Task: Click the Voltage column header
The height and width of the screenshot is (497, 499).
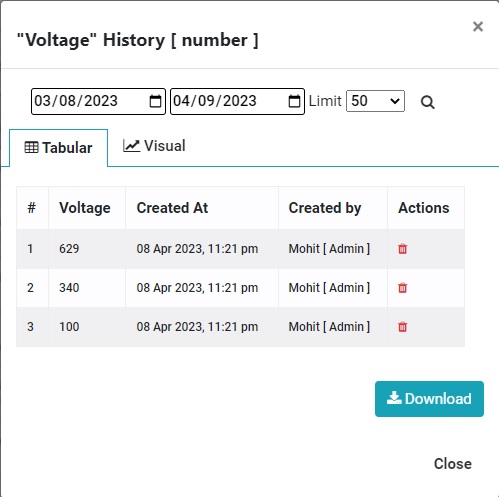Action: (x=85, y=208)
